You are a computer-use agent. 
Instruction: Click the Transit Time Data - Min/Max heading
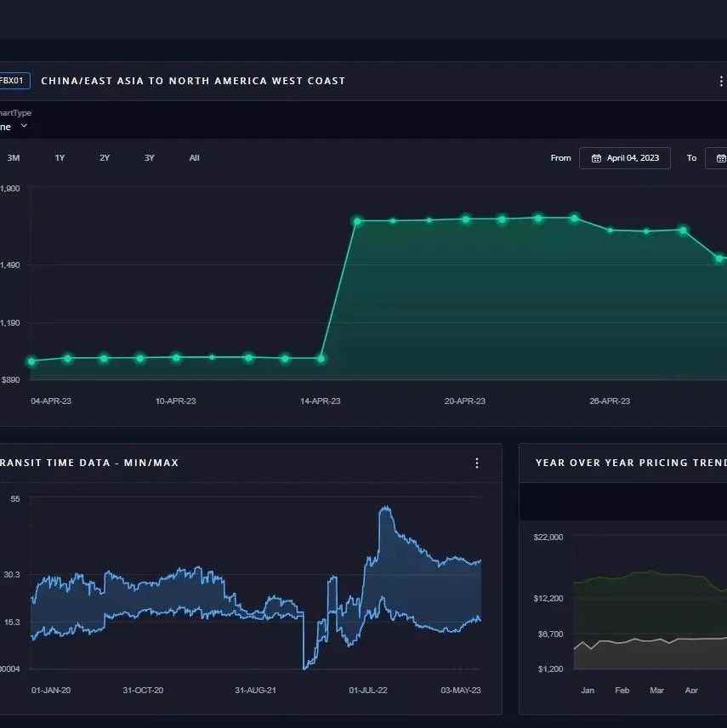coord(89,463)
